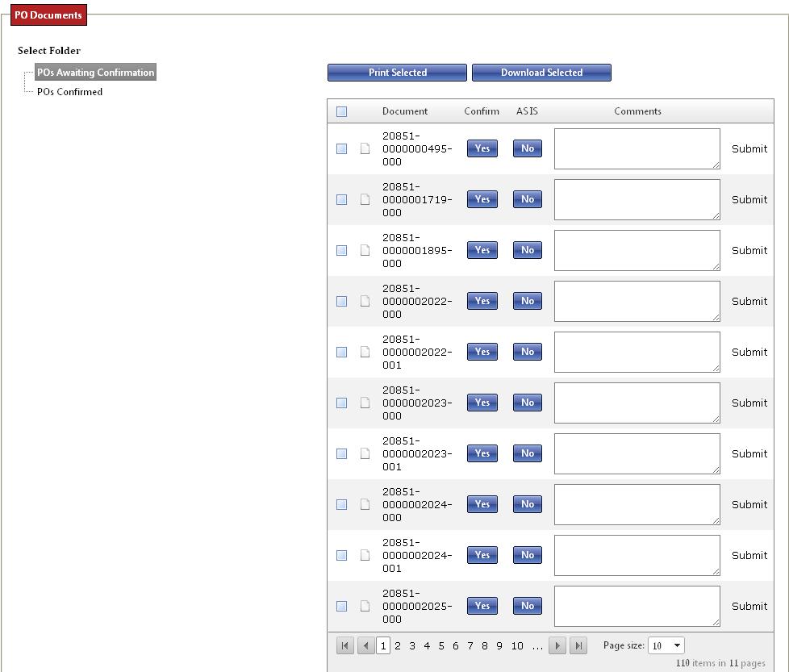Toggle select-all checkbox in table header
Screen dimensions: 789x672
click(342, 111)
